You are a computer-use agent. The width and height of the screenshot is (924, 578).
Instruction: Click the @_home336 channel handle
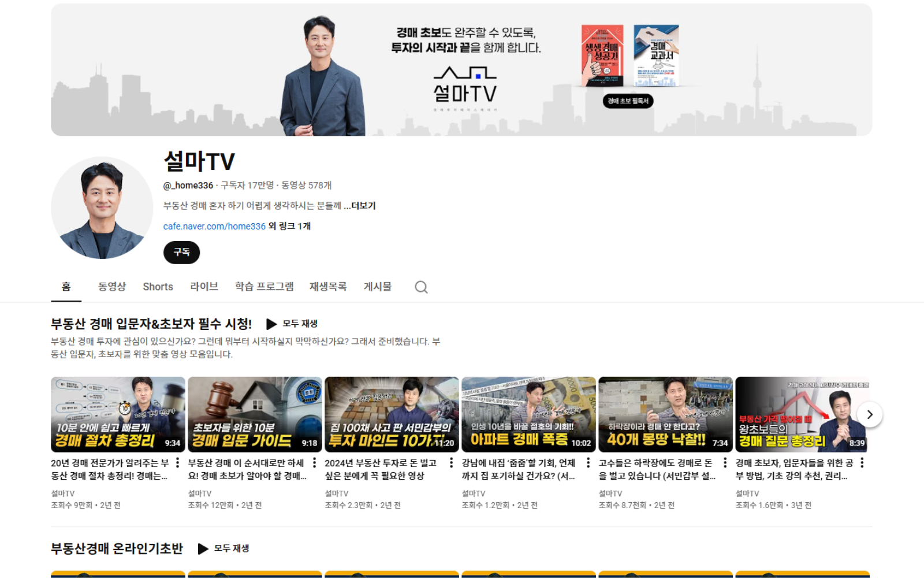point(188,186)
